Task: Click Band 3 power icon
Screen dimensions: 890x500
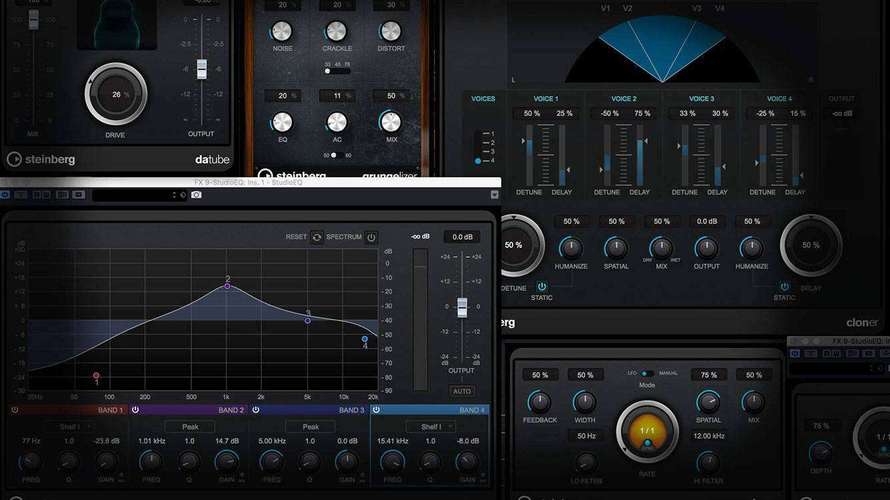Action: point(255,410)
